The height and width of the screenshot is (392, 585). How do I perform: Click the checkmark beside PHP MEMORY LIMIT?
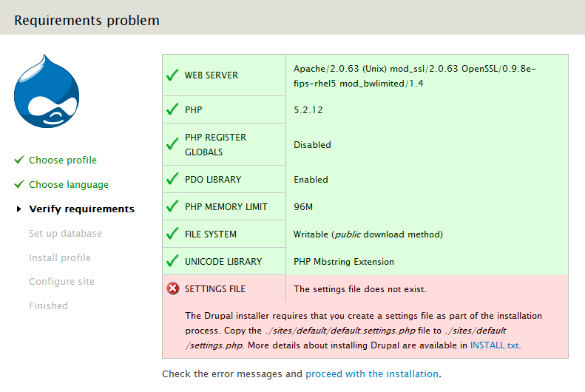[x=172, y=206]
